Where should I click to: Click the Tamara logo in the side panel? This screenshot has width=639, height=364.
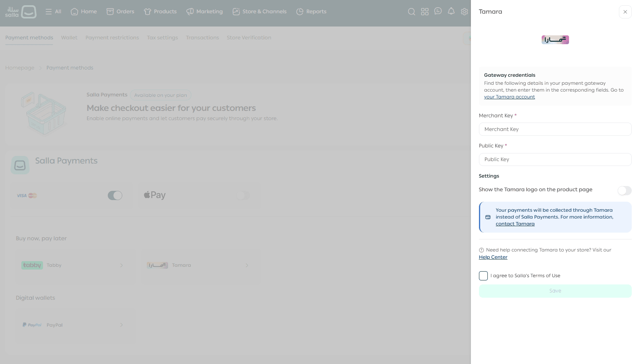[555, 39]
